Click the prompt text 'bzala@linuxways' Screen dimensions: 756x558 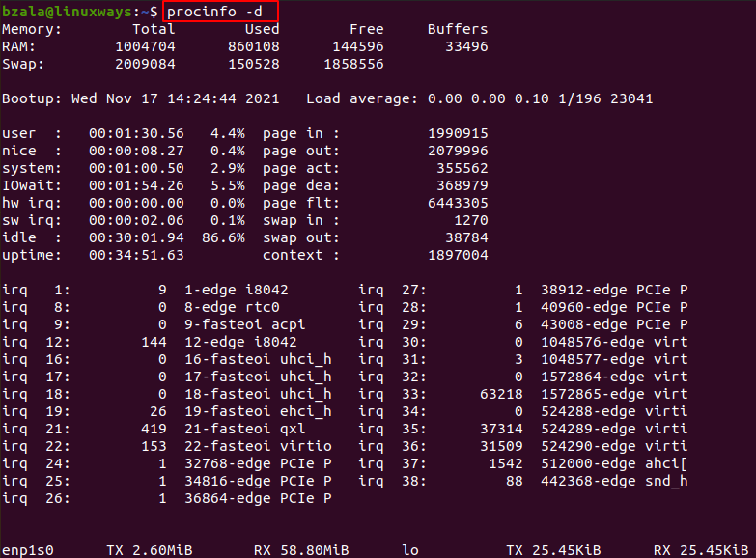click(x=67, y=12)
